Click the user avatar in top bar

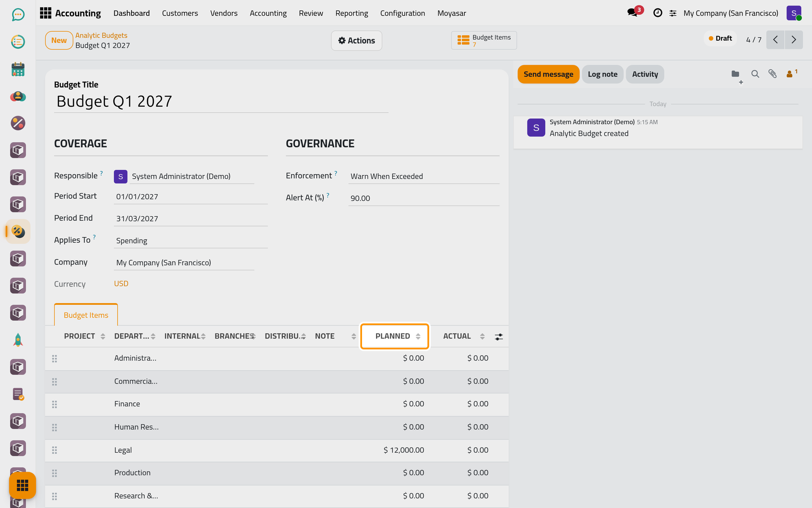click(794, 13)
